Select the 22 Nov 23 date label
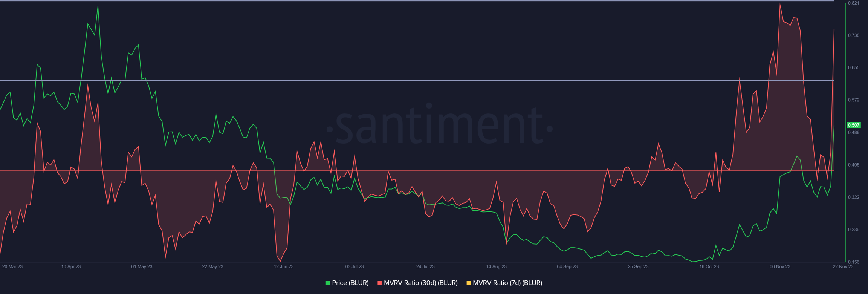This screenshot has width=868, height=294. [843, 266]
